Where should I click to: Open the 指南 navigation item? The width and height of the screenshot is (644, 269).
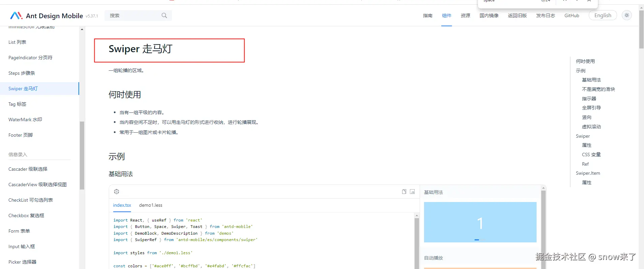click(428, 15)
